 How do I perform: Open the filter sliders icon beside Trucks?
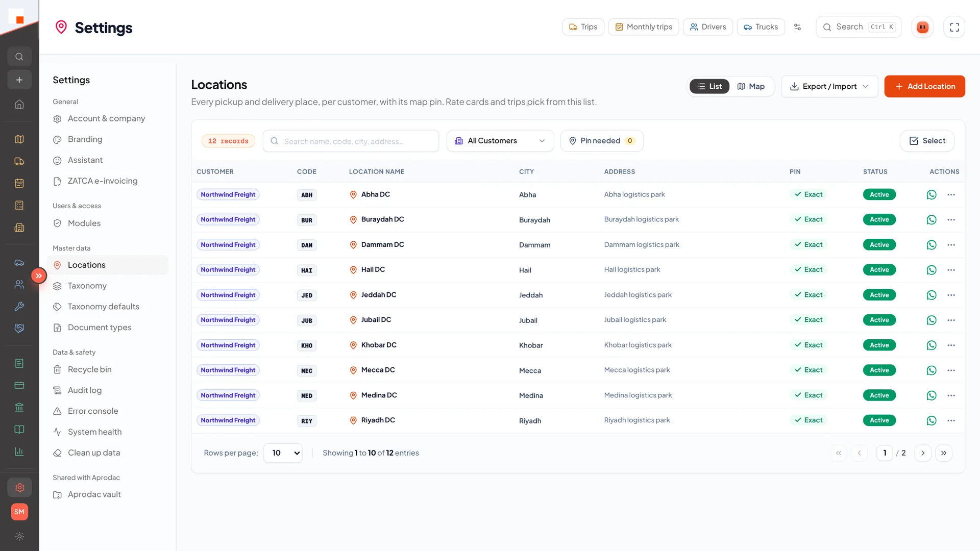point(797,27)
